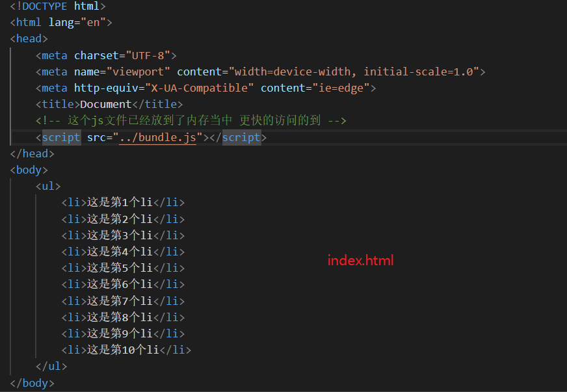Click the green Chinese HTML comment line
This screenshot has height=392, width=567.
point(191,120)
